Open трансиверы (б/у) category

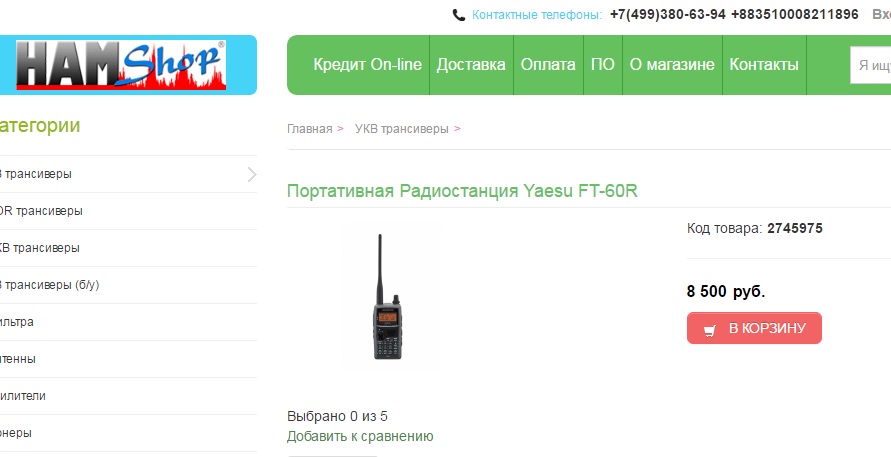coord(49,285)
